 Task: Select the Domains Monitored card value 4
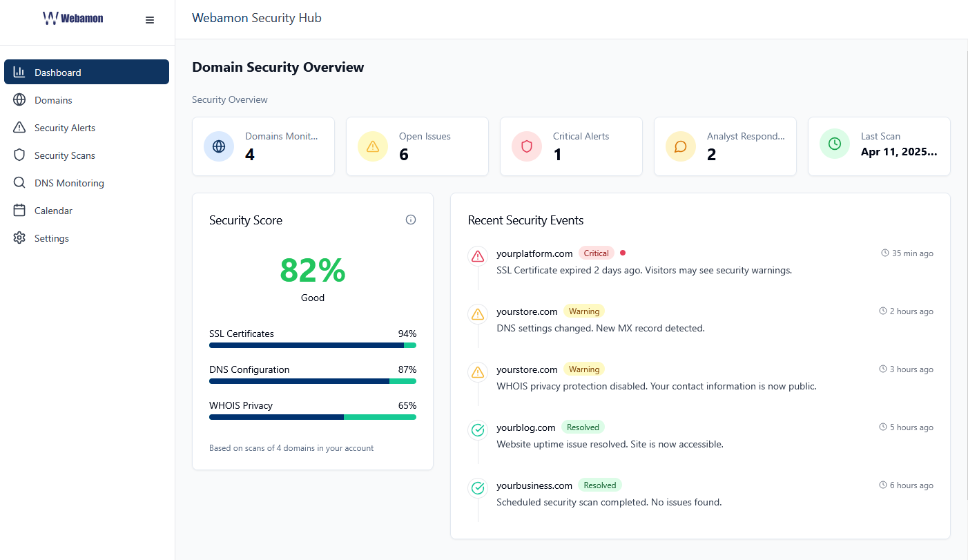[x=250, y=155]
